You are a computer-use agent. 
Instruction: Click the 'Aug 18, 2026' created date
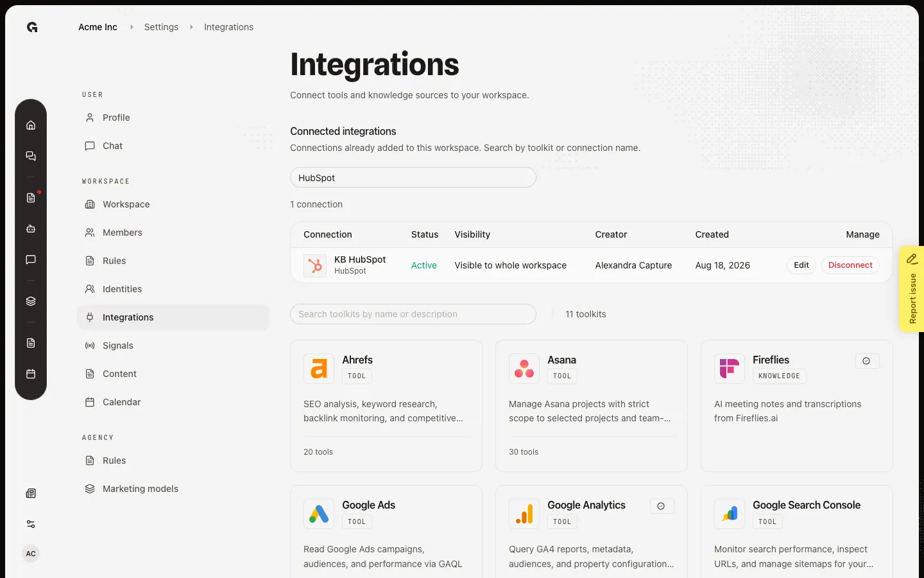click(x=723, y=265)
